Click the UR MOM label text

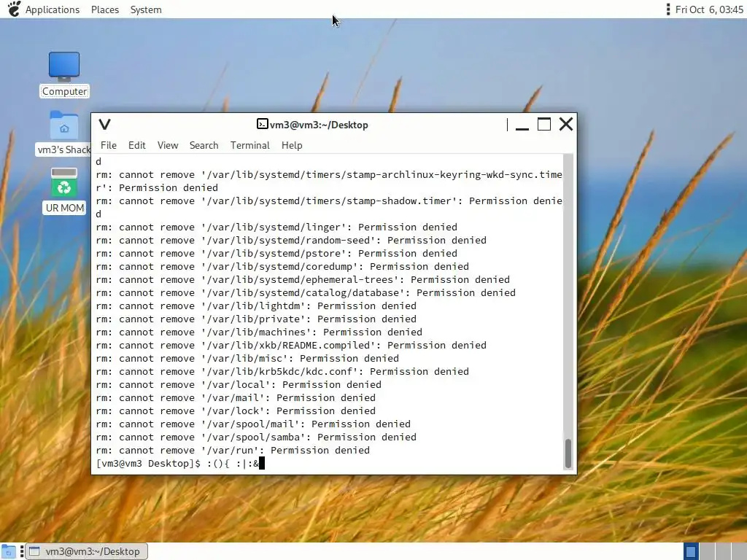pyautogui.click(x=64, y=208)
